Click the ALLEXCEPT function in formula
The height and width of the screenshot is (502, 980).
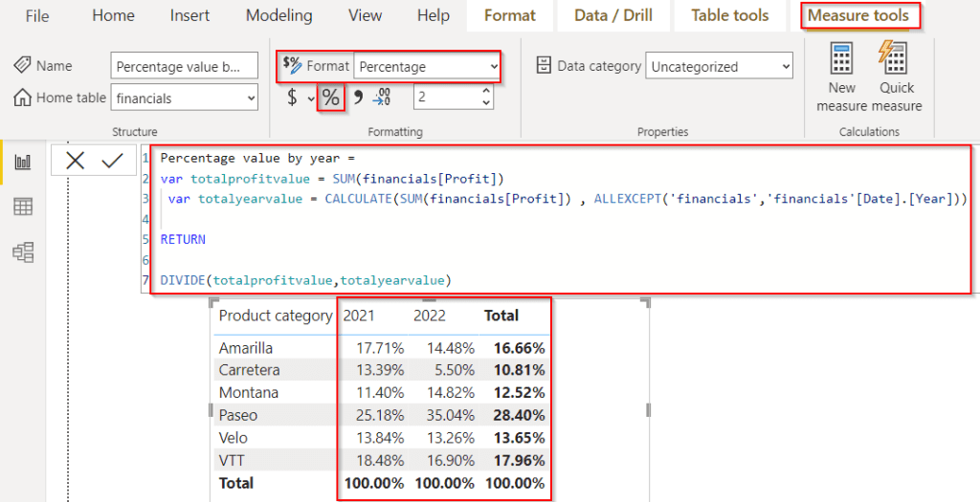click(627, 199)
